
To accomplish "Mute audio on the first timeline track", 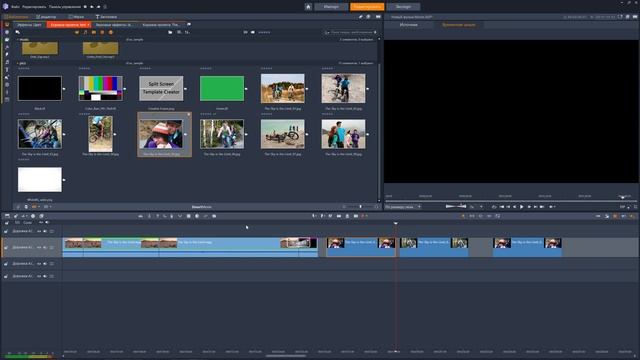I will 45,231.
